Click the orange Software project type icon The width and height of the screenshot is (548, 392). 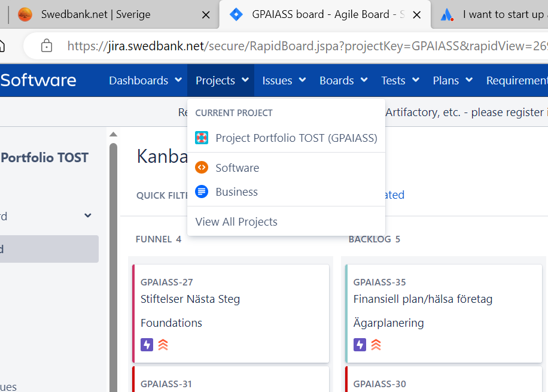(202, 168)
